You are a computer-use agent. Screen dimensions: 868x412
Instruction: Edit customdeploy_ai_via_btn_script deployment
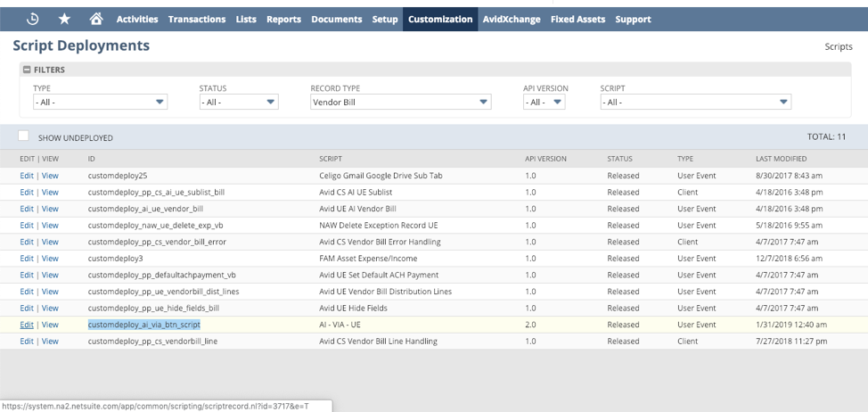[x=27, y=325]
